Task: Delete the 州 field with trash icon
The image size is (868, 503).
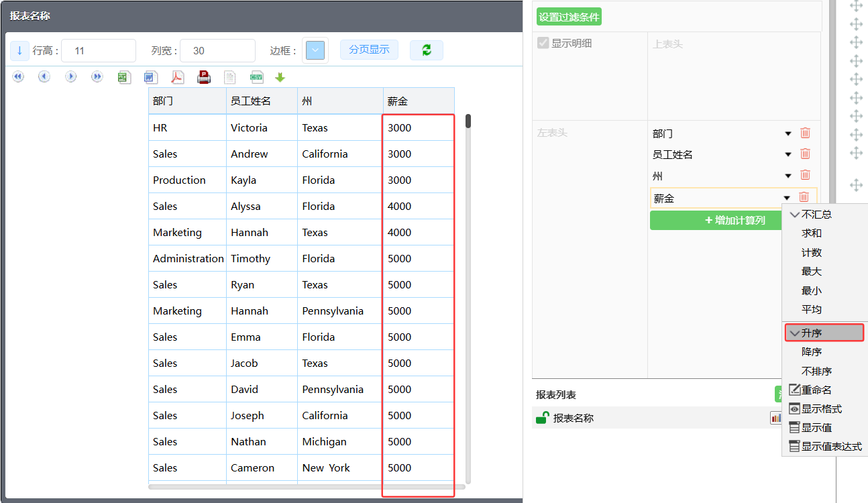Action: (x=806, y=176)
